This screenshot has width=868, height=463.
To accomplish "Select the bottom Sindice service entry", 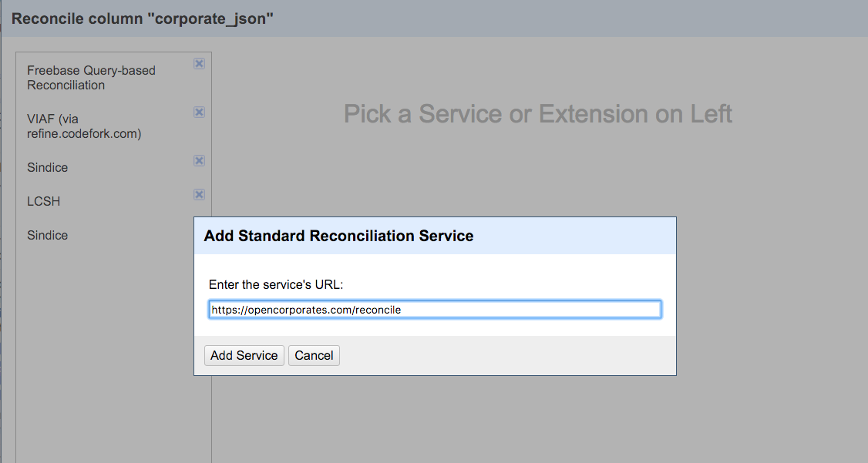I will pyautogui.click(x=48, y=236).
